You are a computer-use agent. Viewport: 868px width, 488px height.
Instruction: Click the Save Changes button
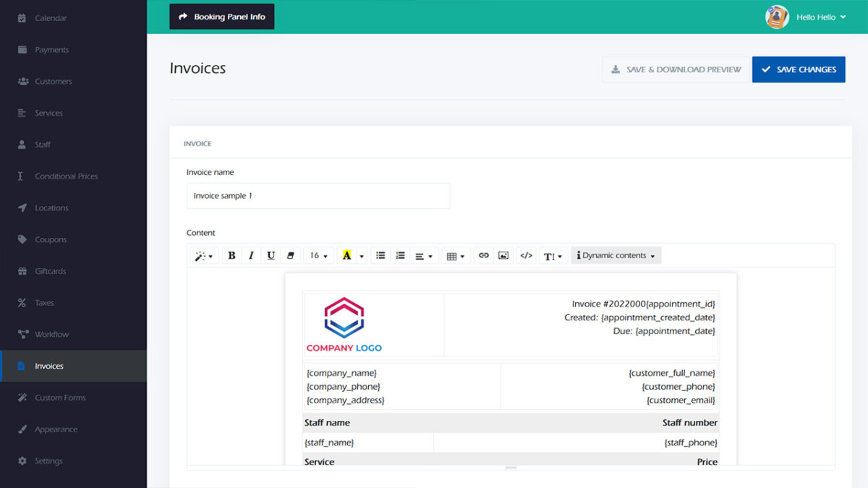[x=799, y=69]
